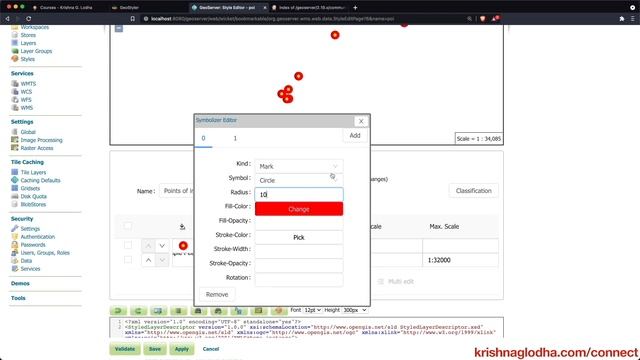Click Remove in Symbolizer Editor
Image resolution: width=640 pixels, height=360 pixels.
(217, 294)
